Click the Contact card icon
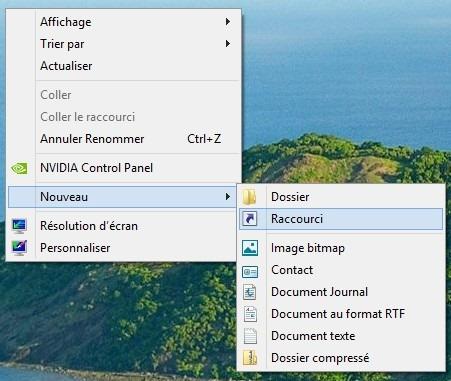This screenshot has width=451, height=381. pyautogui.click(x=250, y=272)
